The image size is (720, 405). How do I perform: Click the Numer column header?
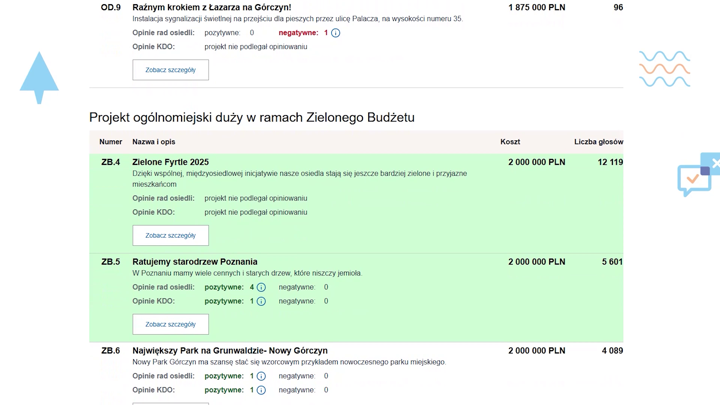coord(110,142)
